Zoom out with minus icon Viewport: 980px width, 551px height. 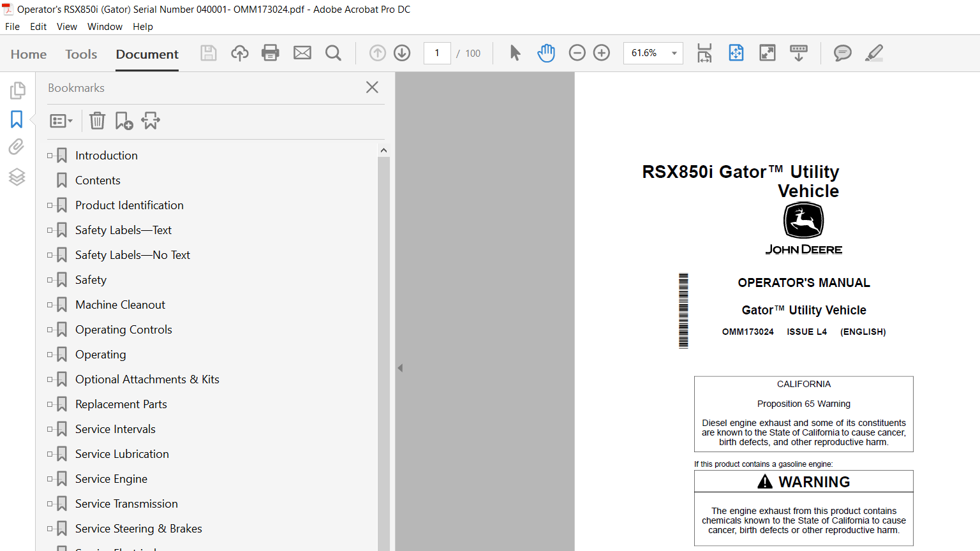(x=577, y=53)
